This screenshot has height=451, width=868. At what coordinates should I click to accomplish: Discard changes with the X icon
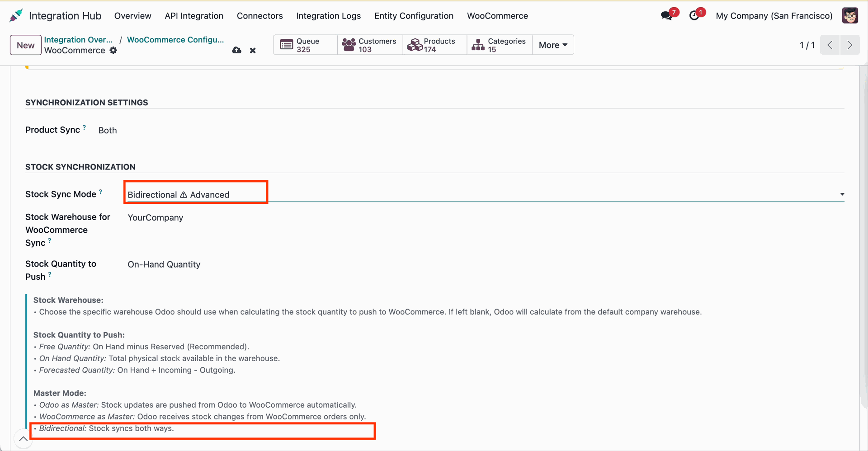253,51
